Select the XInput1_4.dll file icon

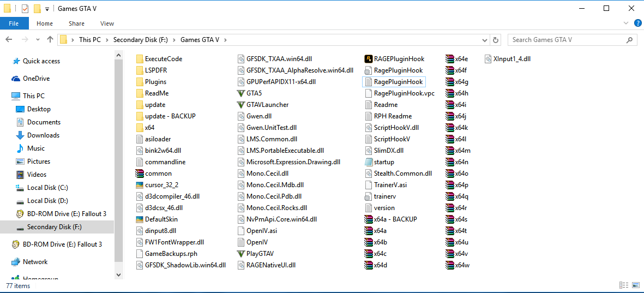488,59
